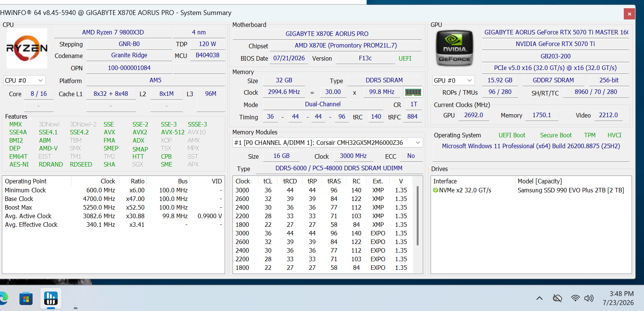
Task: Click the 120 W TDP value
Action: tap(207, 44)
